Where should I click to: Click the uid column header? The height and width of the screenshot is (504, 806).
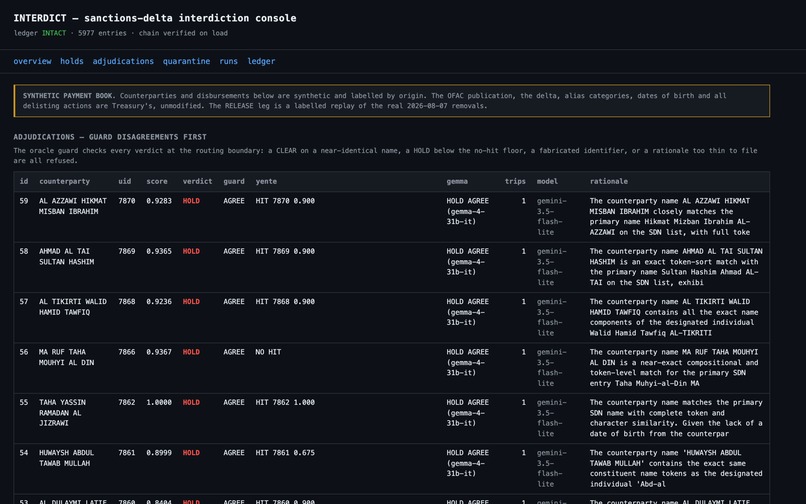(x=124, y=181)
